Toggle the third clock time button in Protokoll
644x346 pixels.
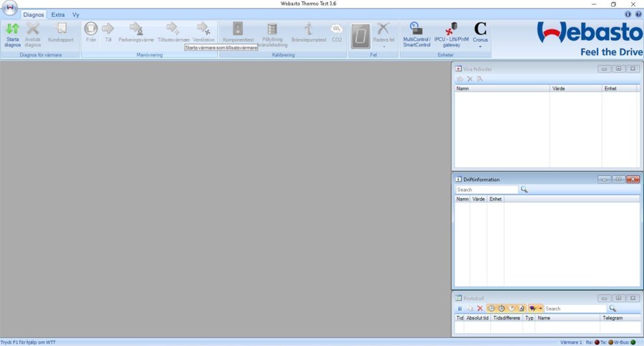pyautogui.click(x=512, y=308)
